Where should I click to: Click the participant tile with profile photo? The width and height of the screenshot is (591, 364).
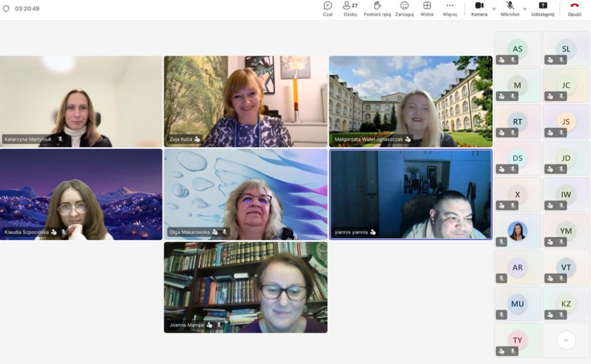pyautogui.click(x=517, y=230)
